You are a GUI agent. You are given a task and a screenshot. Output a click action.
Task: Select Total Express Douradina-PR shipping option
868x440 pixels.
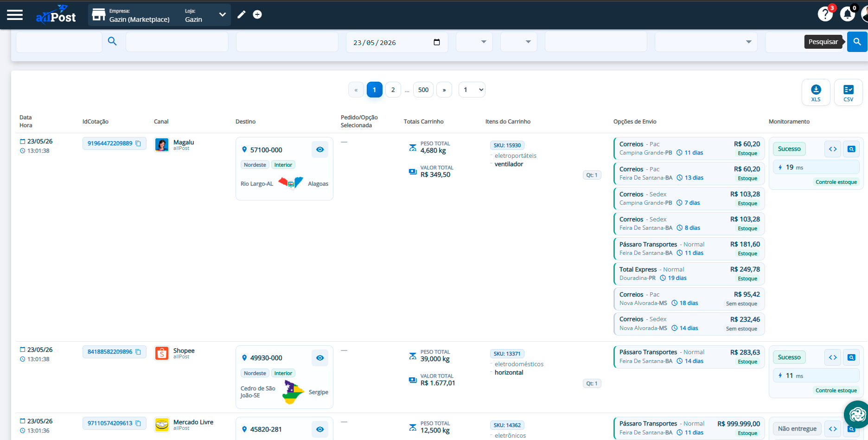click(x=689, y=274)
